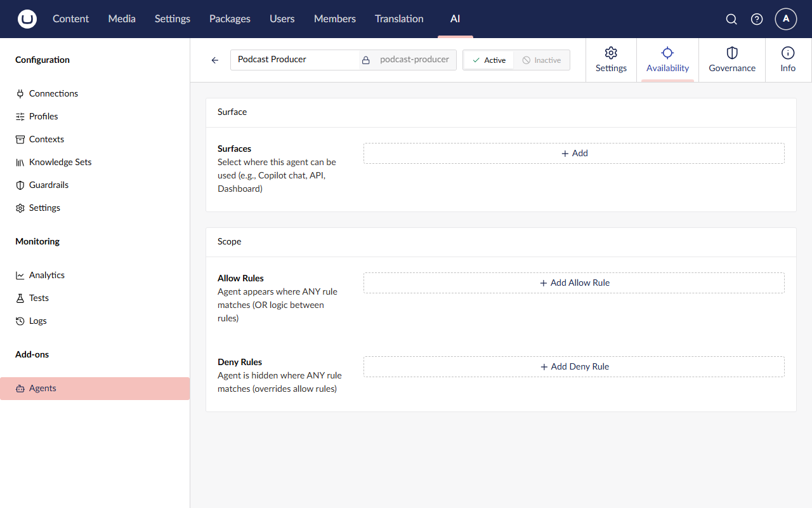Open the search magnifier icon
Image resolution: width=812 pixels, height=508 pixels.
pos(731,19)
